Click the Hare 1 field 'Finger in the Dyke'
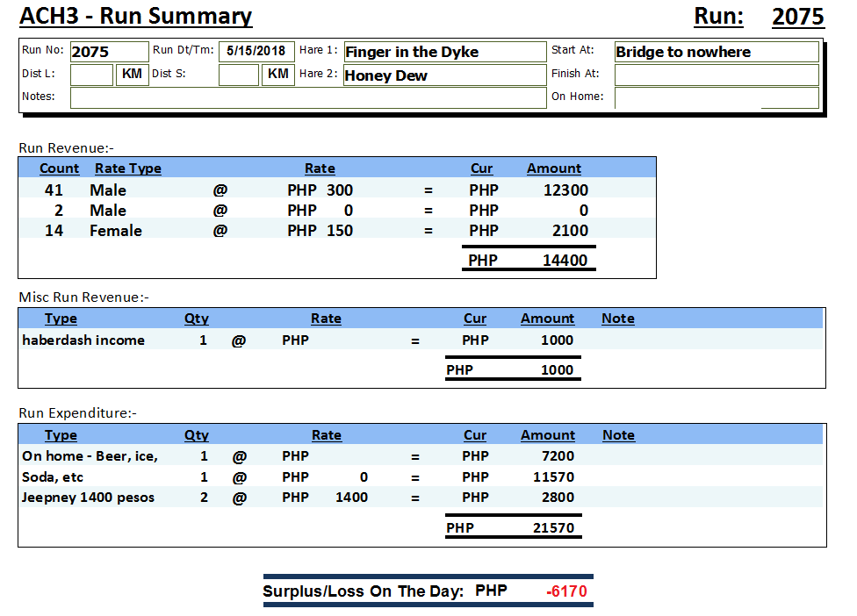This screenshot has width=857, height=616. (x=444, y=52)
